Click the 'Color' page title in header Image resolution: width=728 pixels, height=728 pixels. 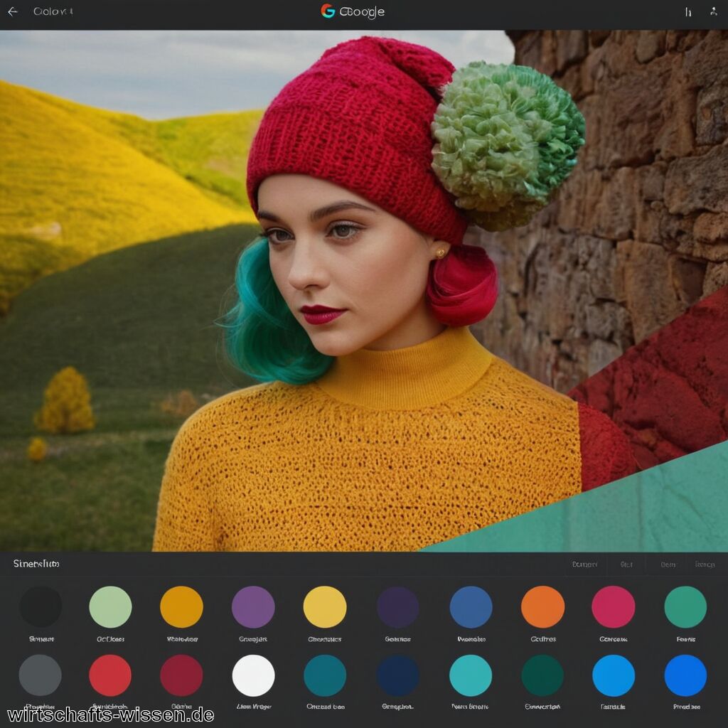pyautogui.click(x=53, y=11)
